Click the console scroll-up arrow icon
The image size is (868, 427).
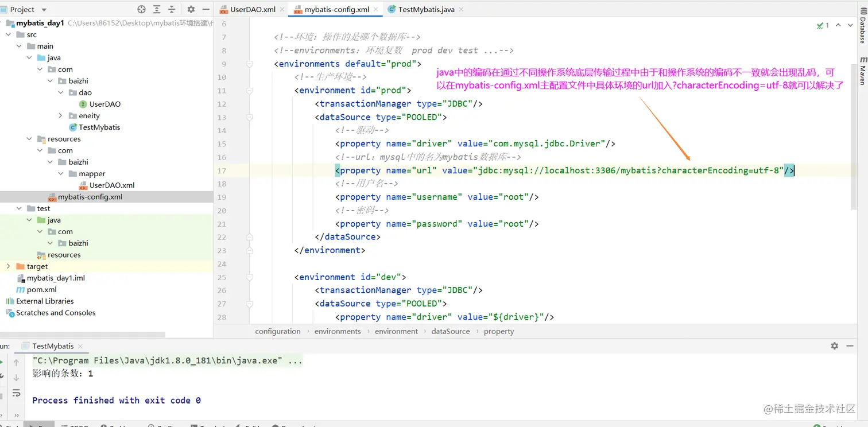(x=16, y=362)
